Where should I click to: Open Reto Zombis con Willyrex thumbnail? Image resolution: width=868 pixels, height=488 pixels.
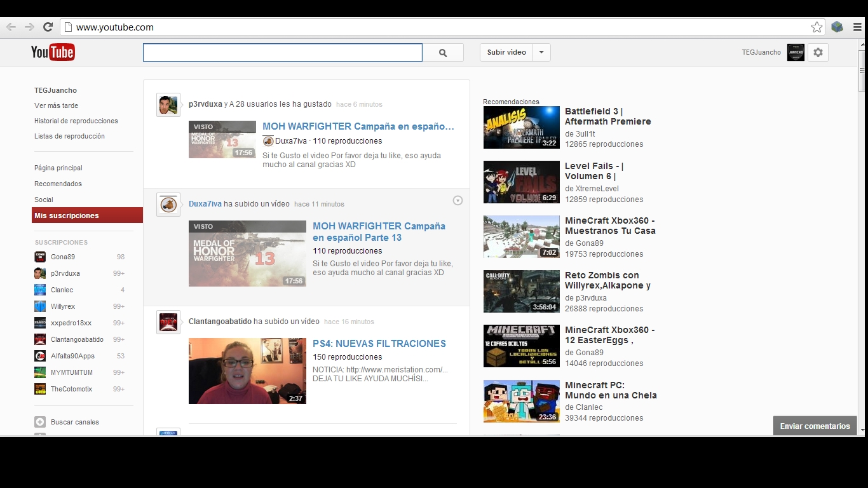[x=522, y=291]
